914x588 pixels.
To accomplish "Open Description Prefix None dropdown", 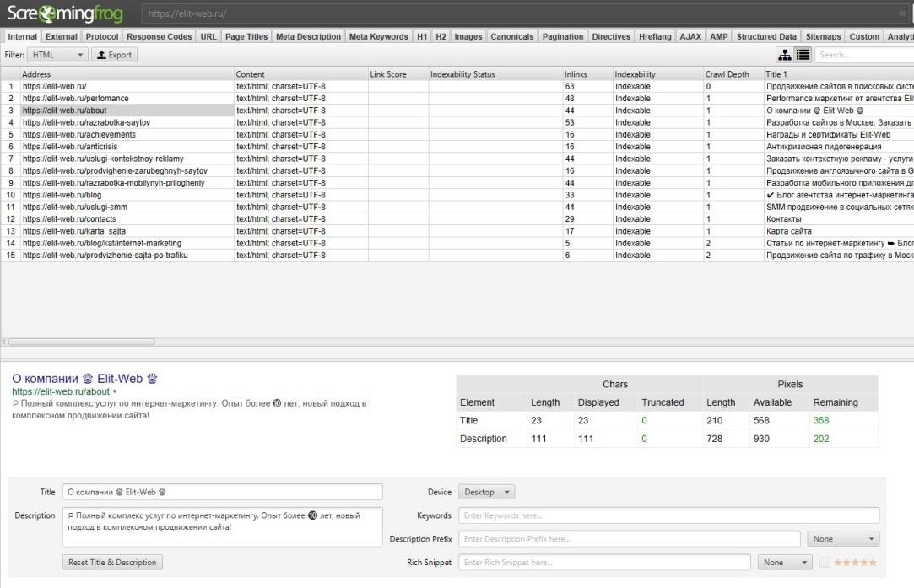I will pos(843,539).
